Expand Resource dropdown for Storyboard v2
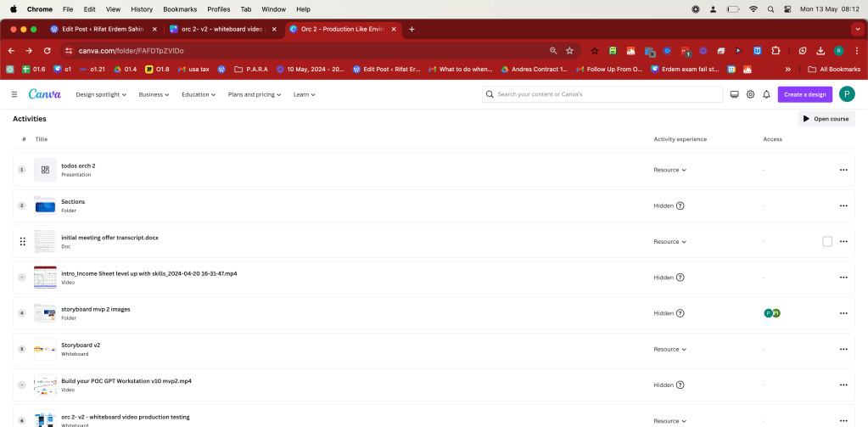Screen dimensions: 868x427 (x=669, y=349)
